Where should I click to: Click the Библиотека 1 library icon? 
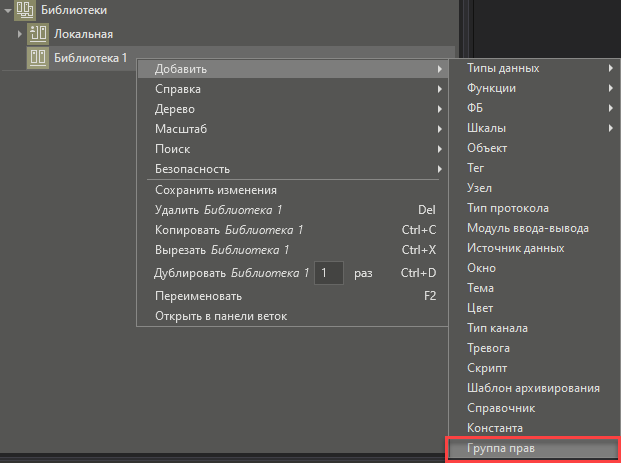pyautogui.click(x=38, y=58)
